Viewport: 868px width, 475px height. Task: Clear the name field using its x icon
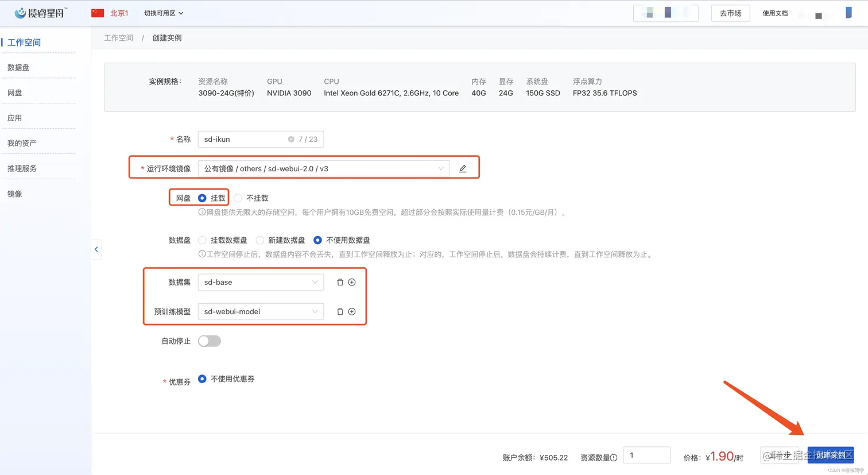[x=292, y=139]
